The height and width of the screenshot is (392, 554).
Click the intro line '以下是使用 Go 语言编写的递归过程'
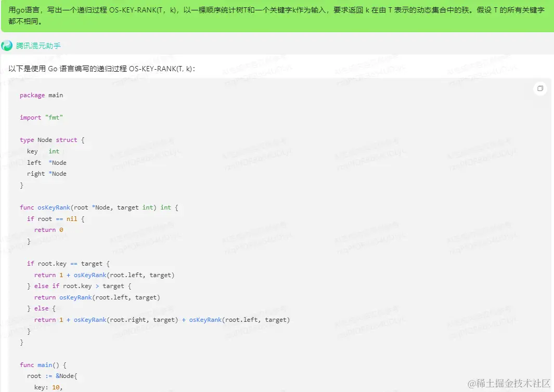102,69
